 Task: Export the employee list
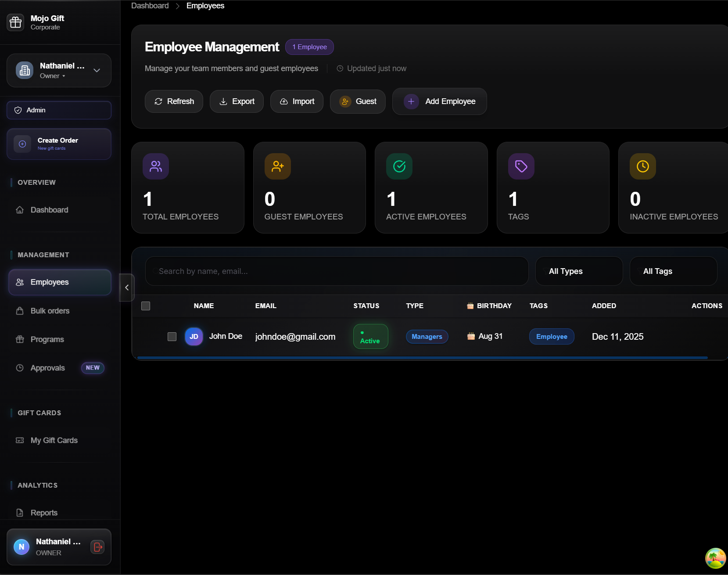click(x=237, y=101)
